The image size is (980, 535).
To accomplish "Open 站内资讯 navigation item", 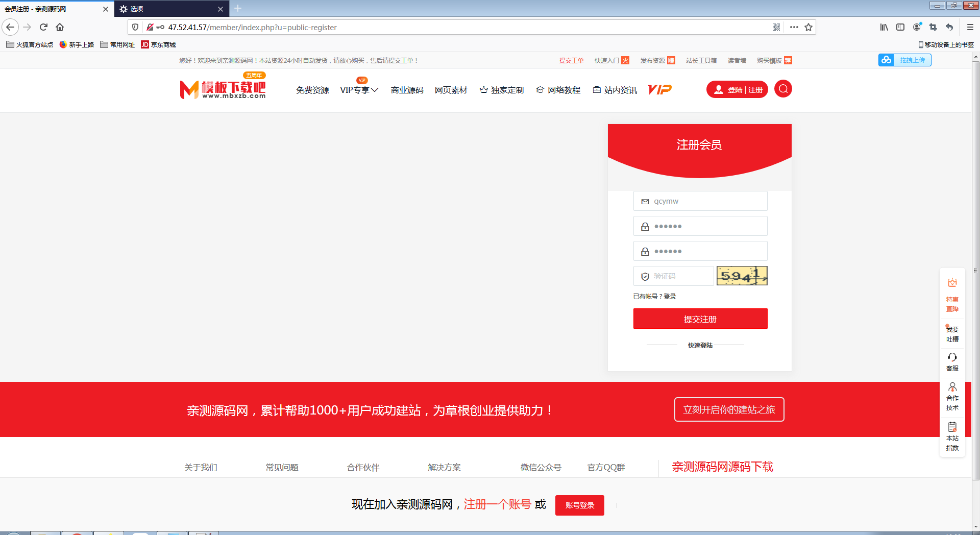I will tap(615, 90).
